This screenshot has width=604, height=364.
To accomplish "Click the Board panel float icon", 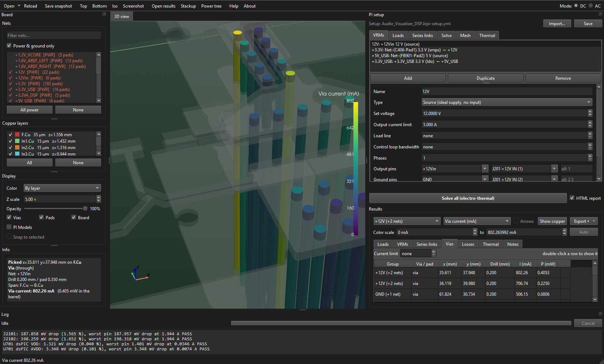I will pyautogui.click(x=104, y=14).
